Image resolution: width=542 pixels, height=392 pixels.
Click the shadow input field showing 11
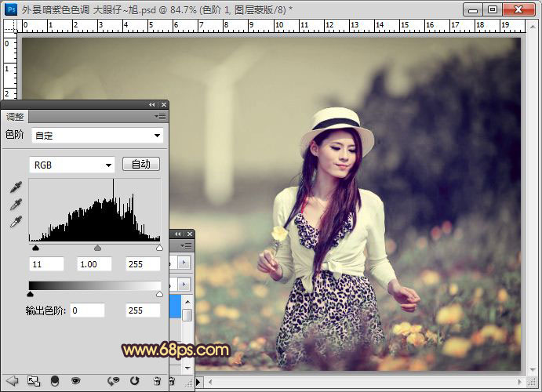47,264
